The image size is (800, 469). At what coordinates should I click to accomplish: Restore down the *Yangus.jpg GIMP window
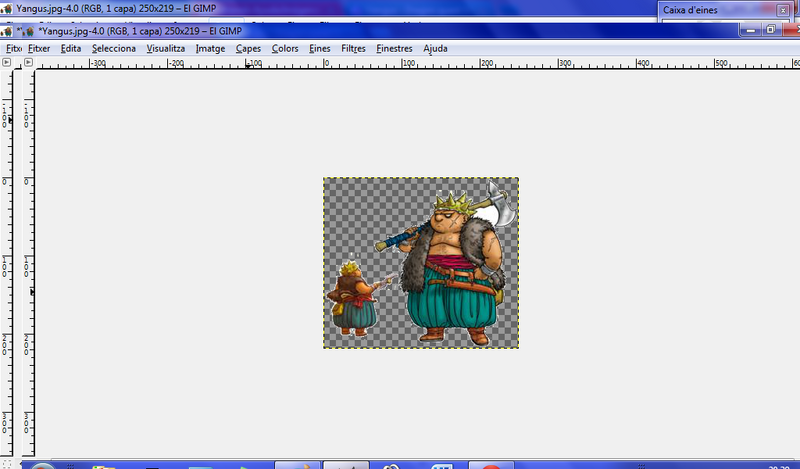click(x=771, y=30)
